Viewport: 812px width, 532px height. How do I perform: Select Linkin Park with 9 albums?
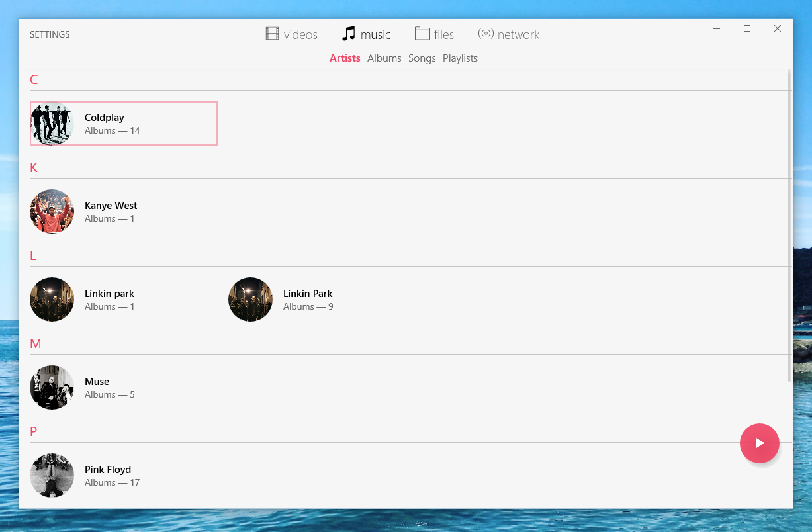point(308,299)
